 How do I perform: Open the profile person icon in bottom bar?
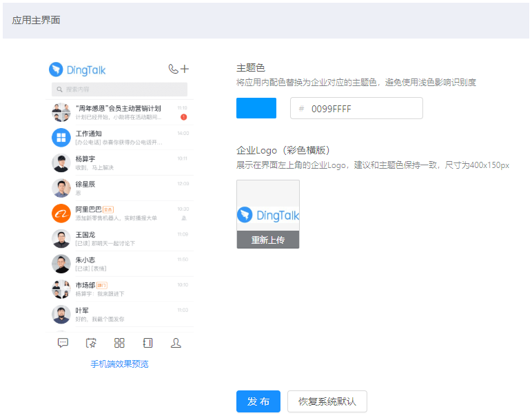(x=176, y=343)
